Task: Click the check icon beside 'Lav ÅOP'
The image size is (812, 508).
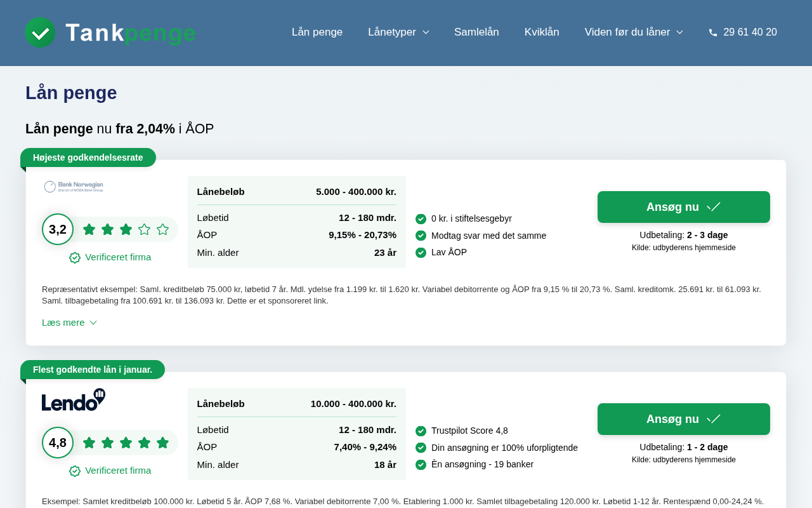Action: coord(421,253)
